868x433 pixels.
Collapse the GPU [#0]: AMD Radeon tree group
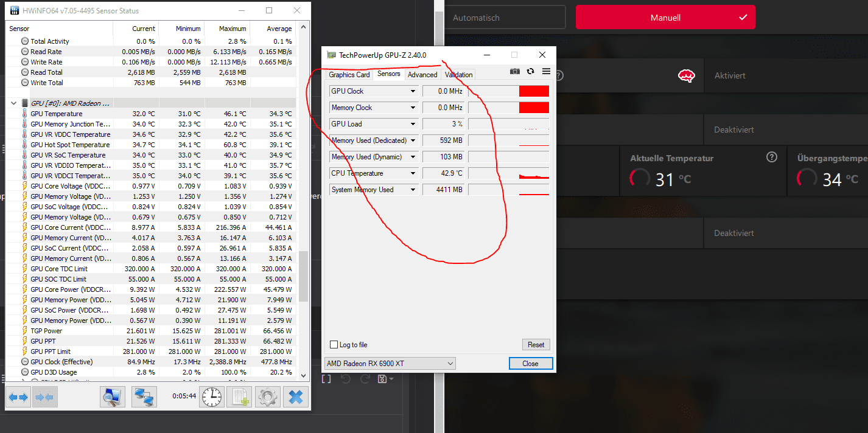(13, 103)
